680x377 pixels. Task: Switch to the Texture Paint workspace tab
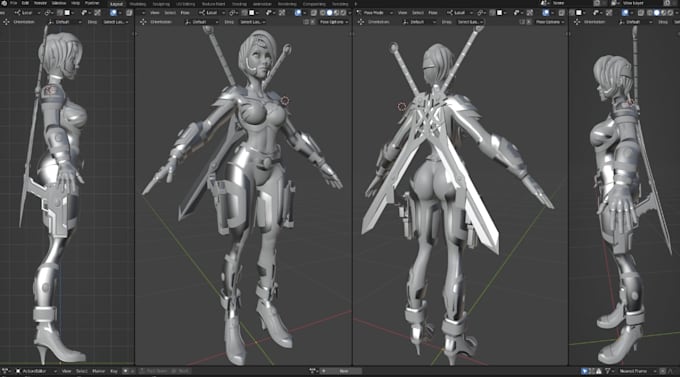point(213,4)
